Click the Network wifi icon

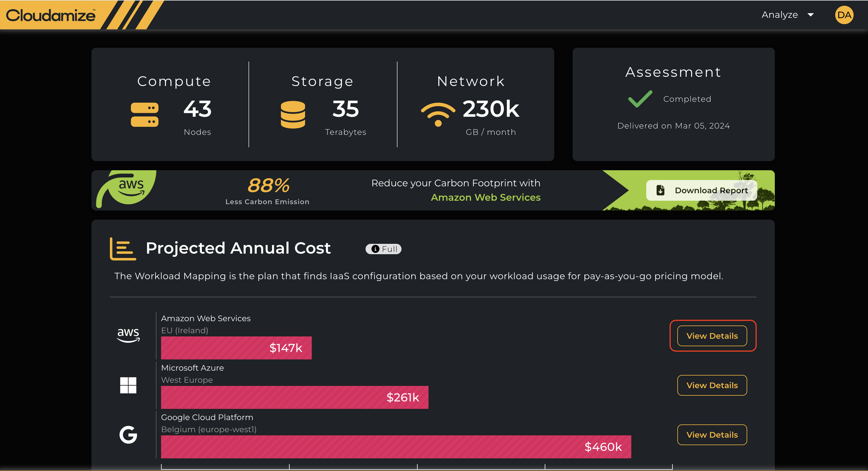tap(438, 114)
